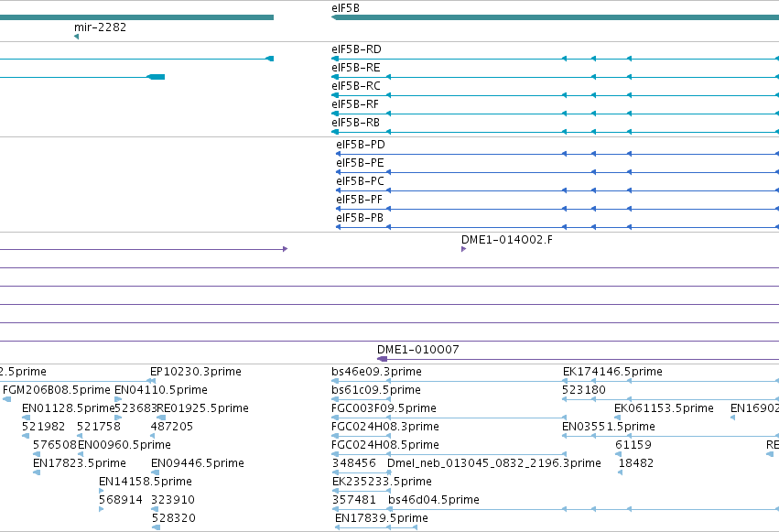Click the 528320 feature label
Viewport: 779px width, 532px height.
174,518
